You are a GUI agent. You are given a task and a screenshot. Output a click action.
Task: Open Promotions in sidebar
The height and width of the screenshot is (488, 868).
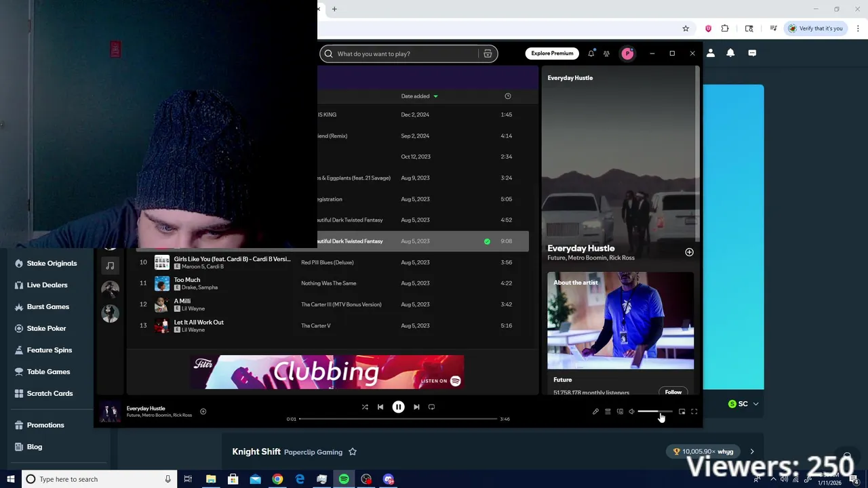45,425
